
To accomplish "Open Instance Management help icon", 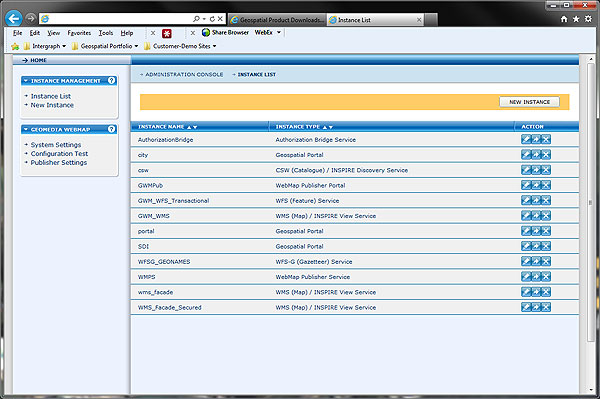I will (111, 80).
